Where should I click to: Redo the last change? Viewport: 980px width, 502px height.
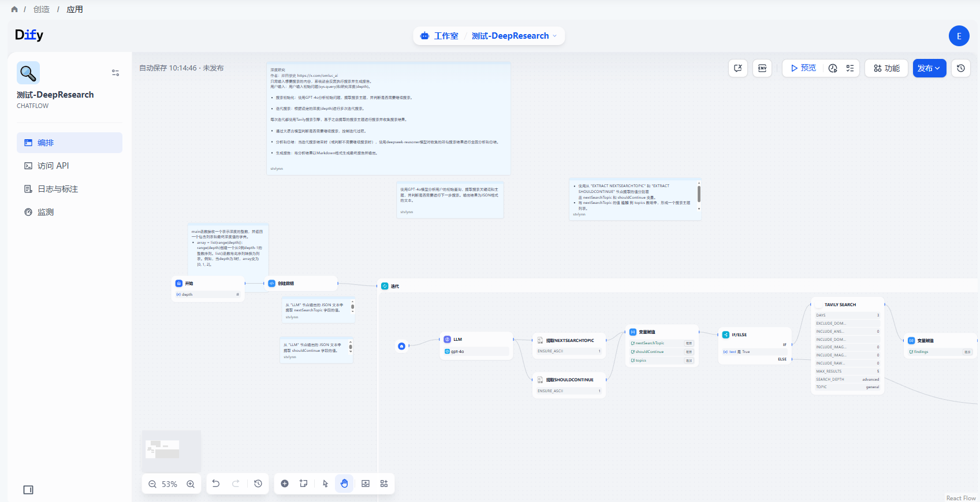click(236, 484)
